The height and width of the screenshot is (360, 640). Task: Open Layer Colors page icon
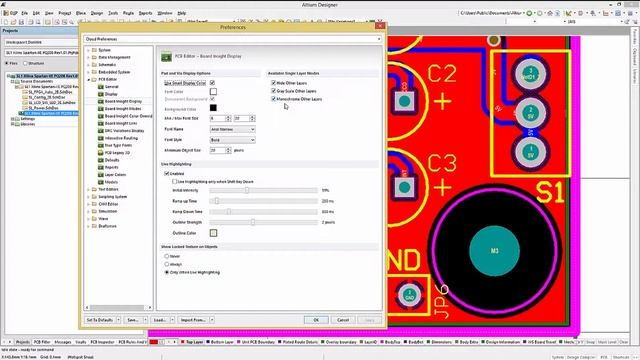[100, 175]
